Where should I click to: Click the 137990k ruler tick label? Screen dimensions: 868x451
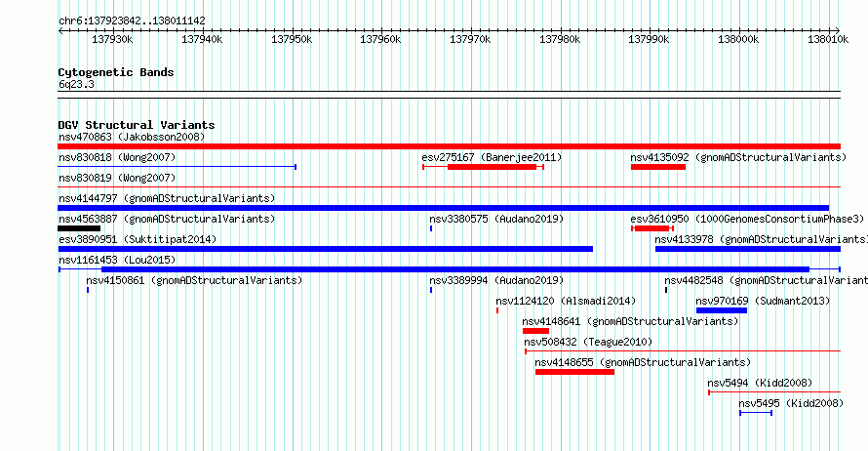point(649,40)
